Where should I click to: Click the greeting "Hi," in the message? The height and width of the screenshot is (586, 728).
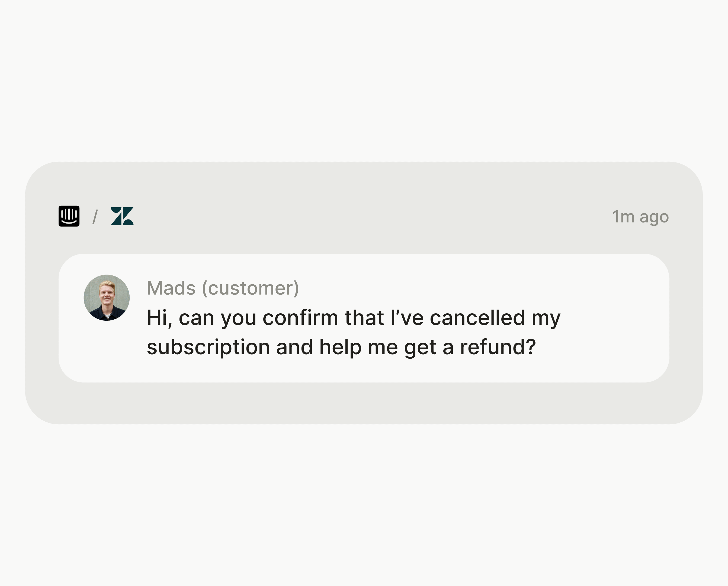click(x=159, y=318)
